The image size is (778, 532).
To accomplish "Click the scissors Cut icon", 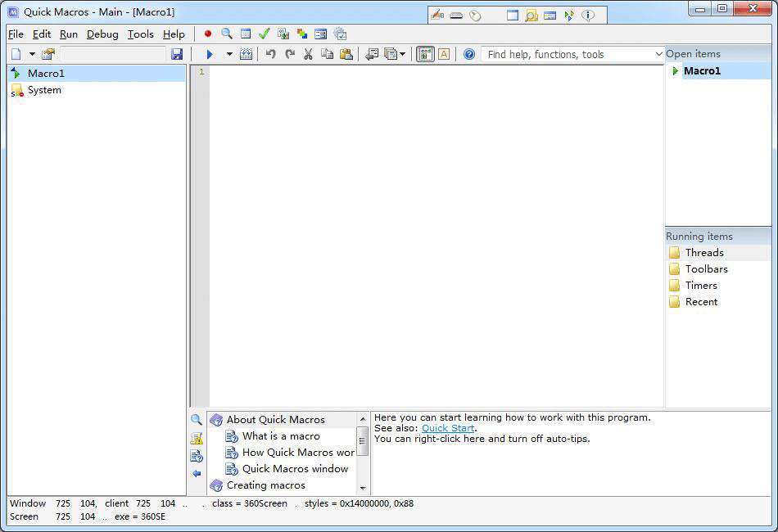I will tap(309, 54).
